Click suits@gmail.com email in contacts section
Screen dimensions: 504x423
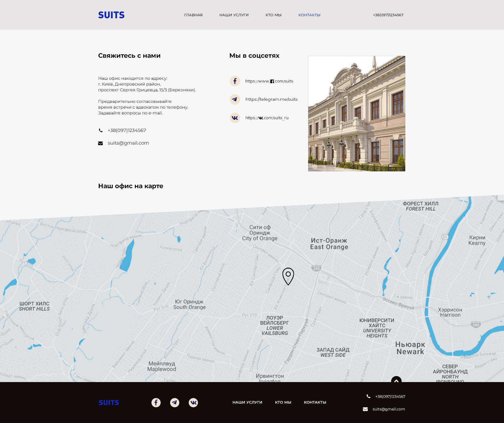coord(128,143)
